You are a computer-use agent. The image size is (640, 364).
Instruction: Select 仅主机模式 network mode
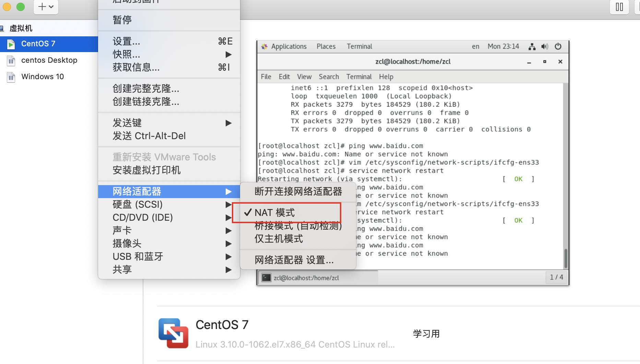point(298,239)
